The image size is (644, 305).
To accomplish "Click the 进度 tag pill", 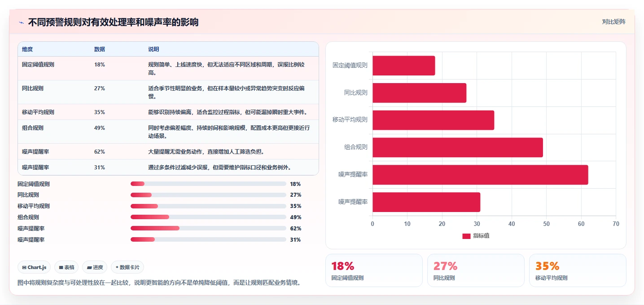I will pyautogui.click(x=95, y=267).
